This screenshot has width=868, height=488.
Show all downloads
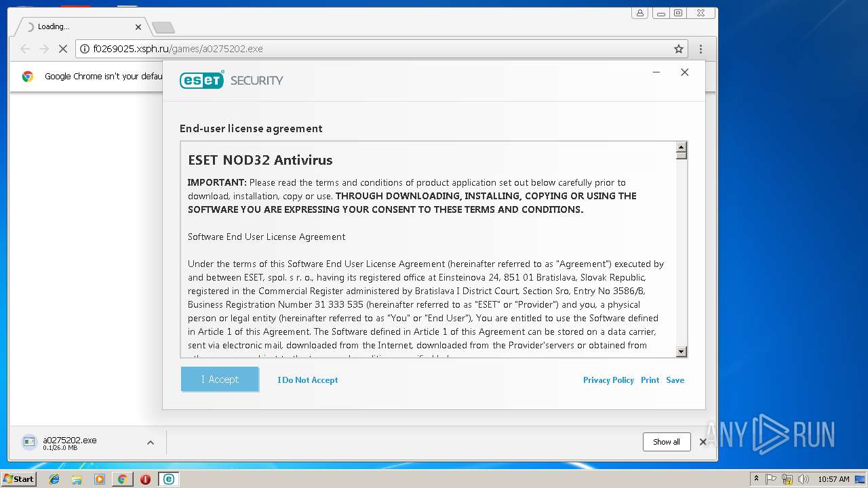(x=667, y=442)
